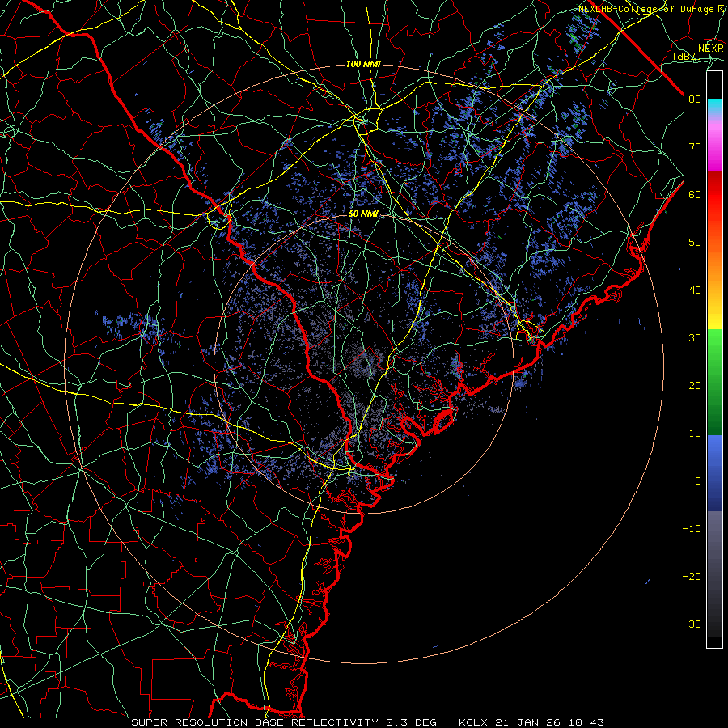Select the -30 value on the dBZ scale
Viewport: 728px width, 728px height.
(x=692, y=624)
